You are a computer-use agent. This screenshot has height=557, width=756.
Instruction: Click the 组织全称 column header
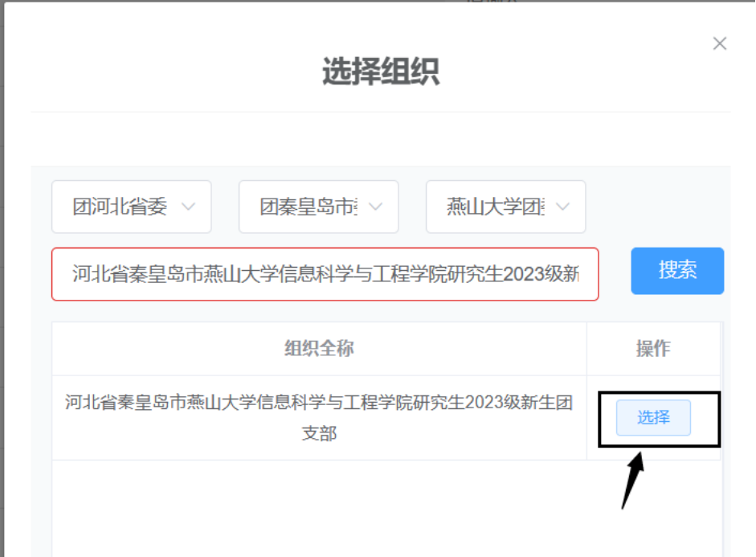(x=319, y=348)
